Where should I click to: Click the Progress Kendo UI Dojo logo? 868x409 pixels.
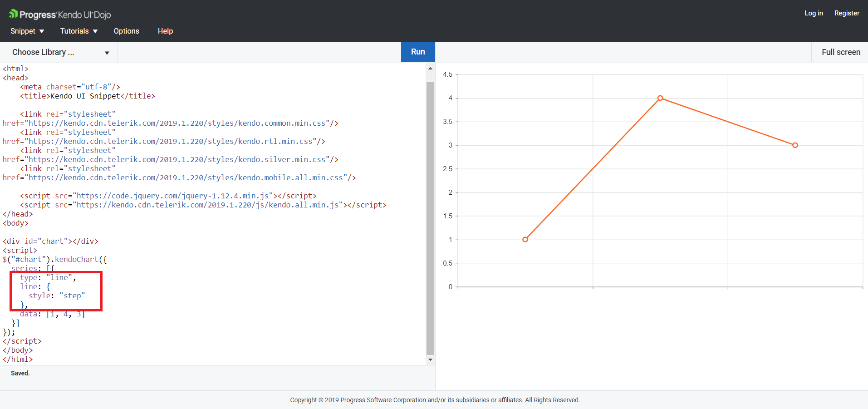pos(60,15)
